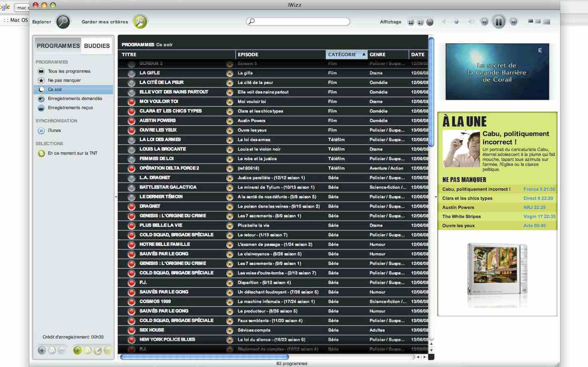
Task: Click the green RSS feed icon
Action: (x=87, y=350)
